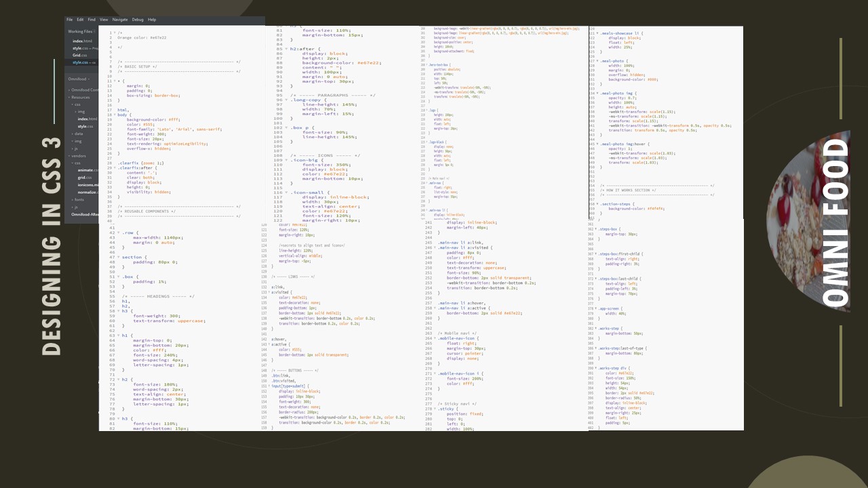The image size is (868, 488).
Task: Open animate.css in the vendors tree
Action: click(x=86, y=170)
